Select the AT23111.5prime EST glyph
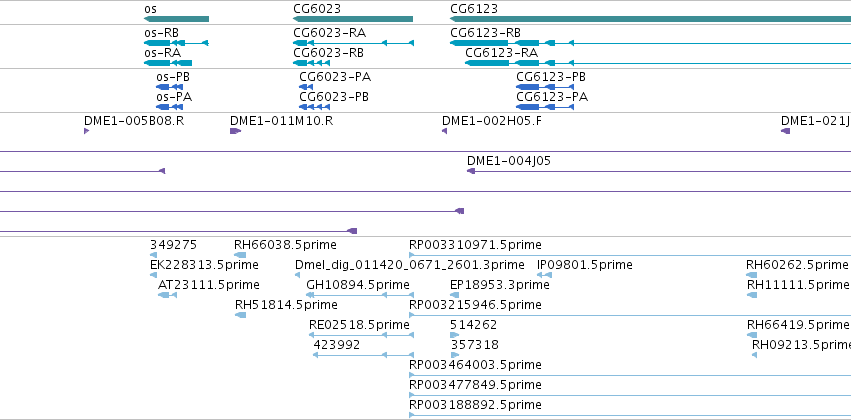 (167, 295)
